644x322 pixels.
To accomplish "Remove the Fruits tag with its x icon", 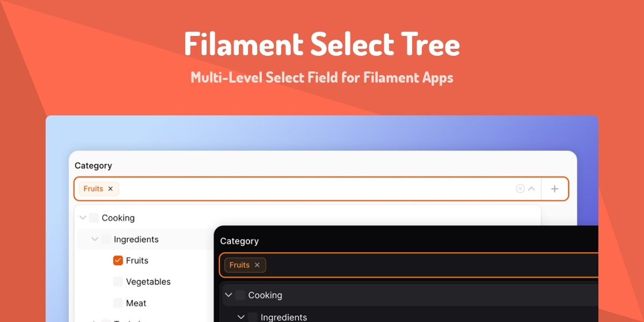I will [111, 188].
